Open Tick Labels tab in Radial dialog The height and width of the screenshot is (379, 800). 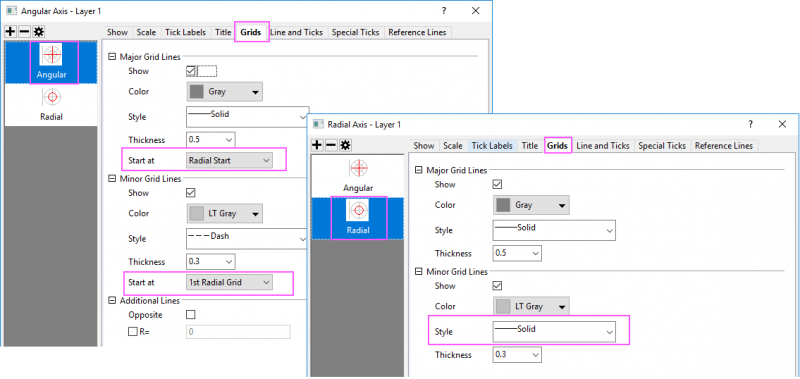[492, 145]
